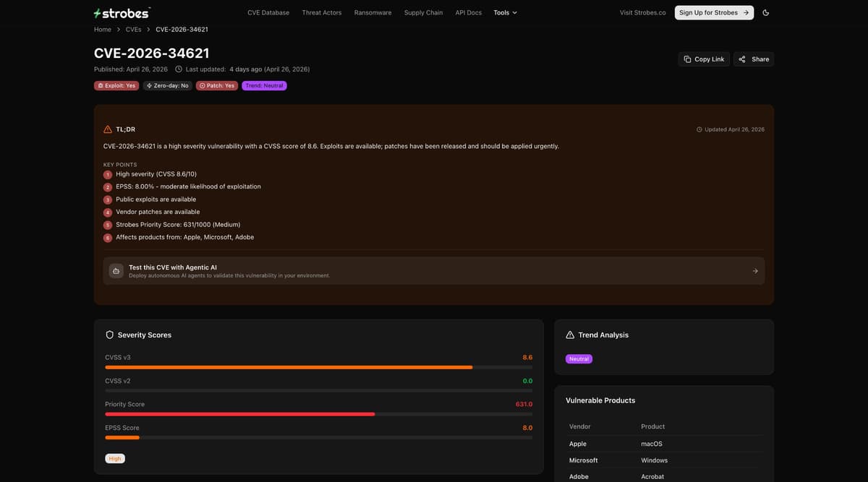Image resolution: width=868 pixels, height=482 pixels.
Task: Click the EPSS Score progress bar
Action: point(318,437)
